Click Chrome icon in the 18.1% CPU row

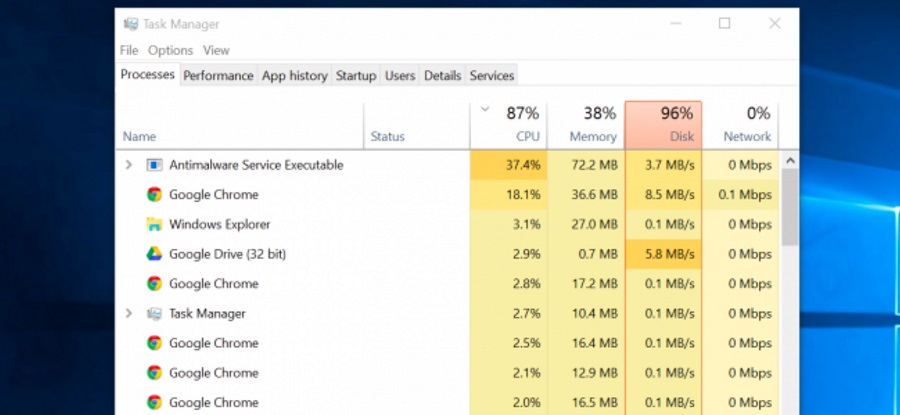[154, 195]
